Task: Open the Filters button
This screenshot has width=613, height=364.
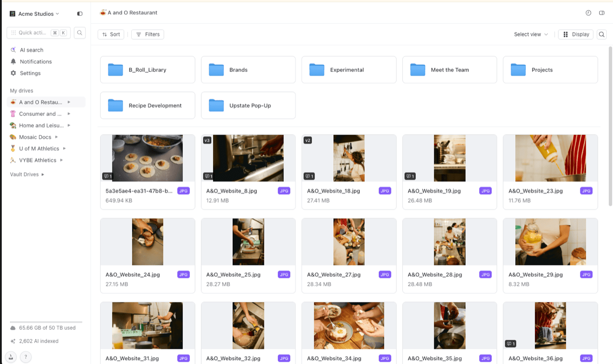Action: [x=148, y=34]
